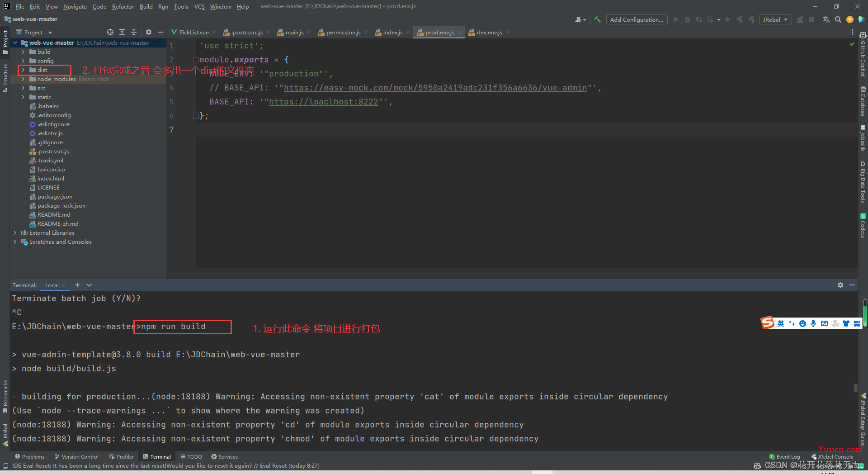
Task: Click the orange IDE update arrow icon
Action: pos(850,19)
